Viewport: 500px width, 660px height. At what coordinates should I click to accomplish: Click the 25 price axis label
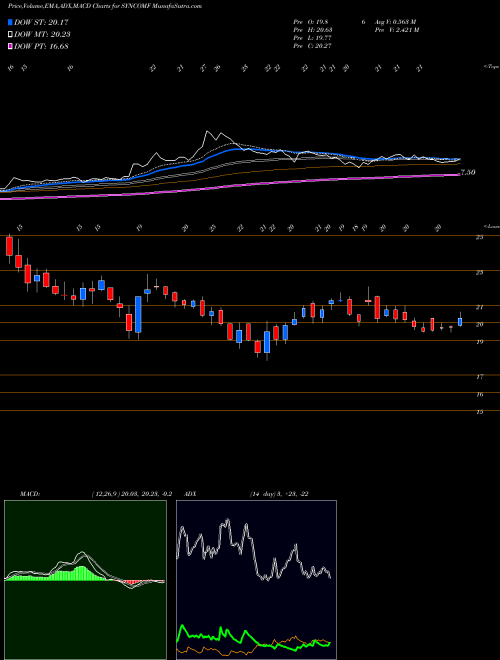[x=479, y=237]
